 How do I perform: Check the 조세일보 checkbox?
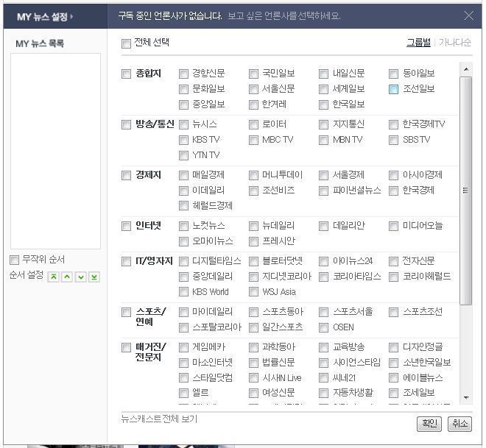pos(394,394)
